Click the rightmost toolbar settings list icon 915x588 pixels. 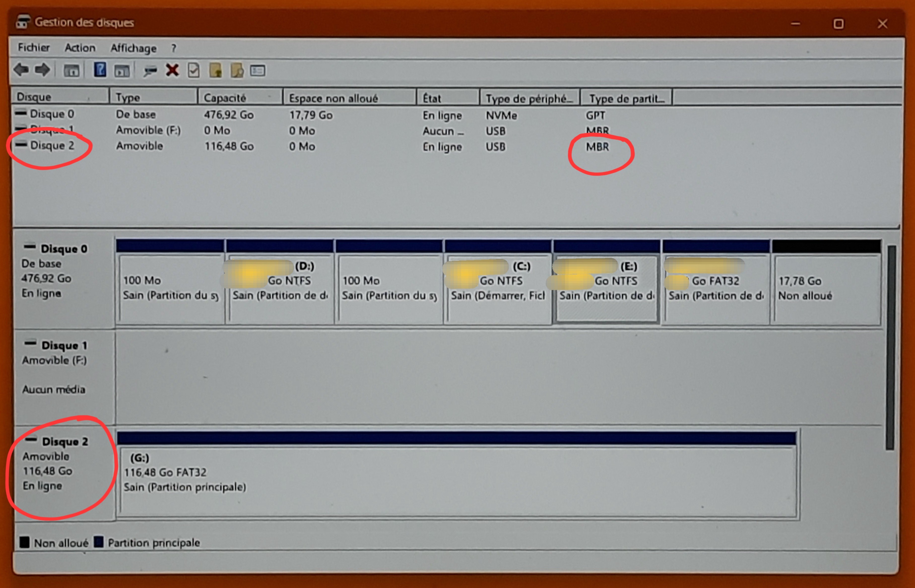pyautogui.click(x=258, y=71)
